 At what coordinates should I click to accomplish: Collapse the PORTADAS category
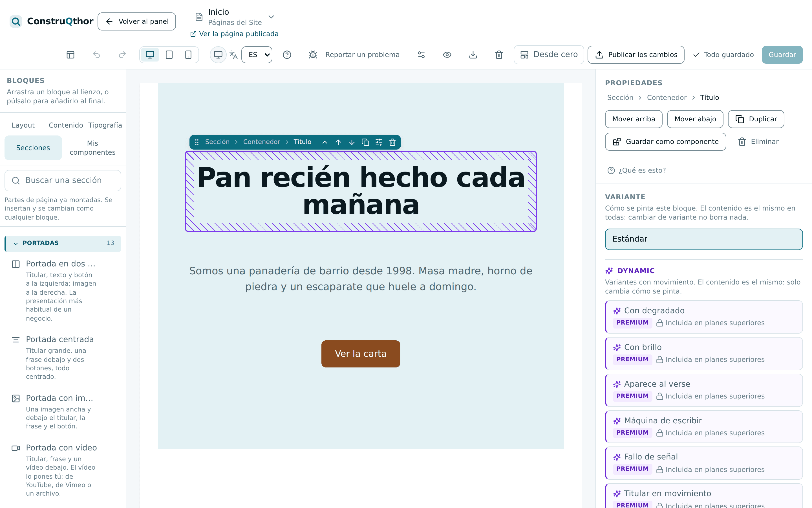point(63,243)
